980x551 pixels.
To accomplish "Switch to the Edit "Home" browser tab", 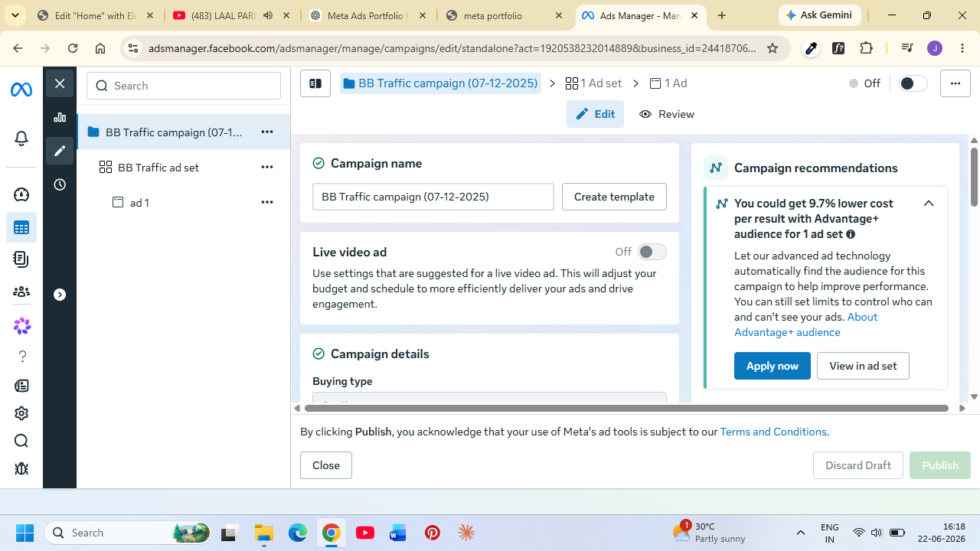I will click(x=97, y=15).
